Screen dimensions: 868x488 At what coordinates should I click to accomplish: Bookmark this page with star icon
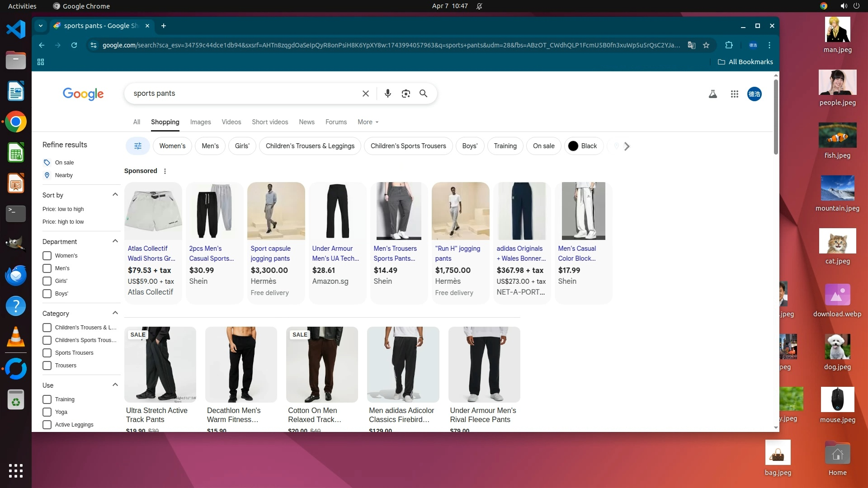tap(706, 45)
